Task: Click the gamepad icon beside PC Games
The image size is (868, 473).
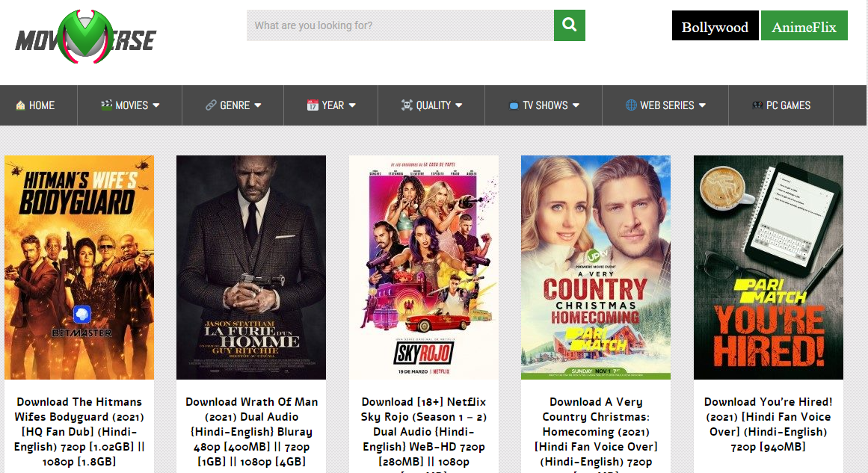Action: pos(757,105)
